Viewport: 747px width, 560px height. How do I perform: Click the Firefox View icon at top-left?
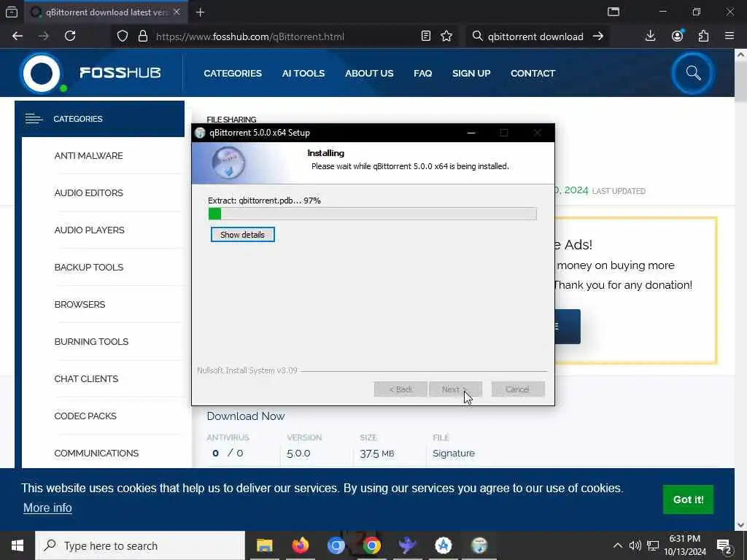point(12,12)
